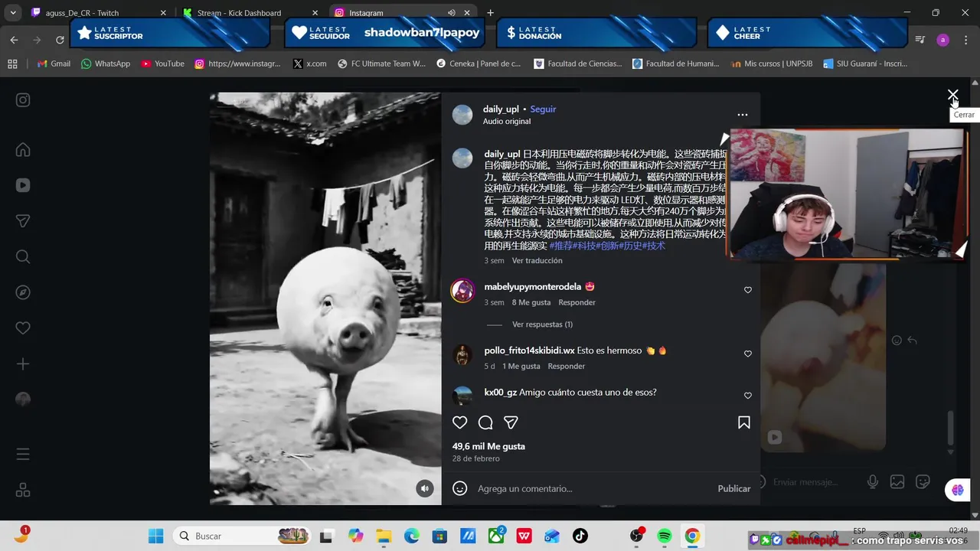
Task: Open the comment bubble icon on post
Action: (x=485, y=422)
